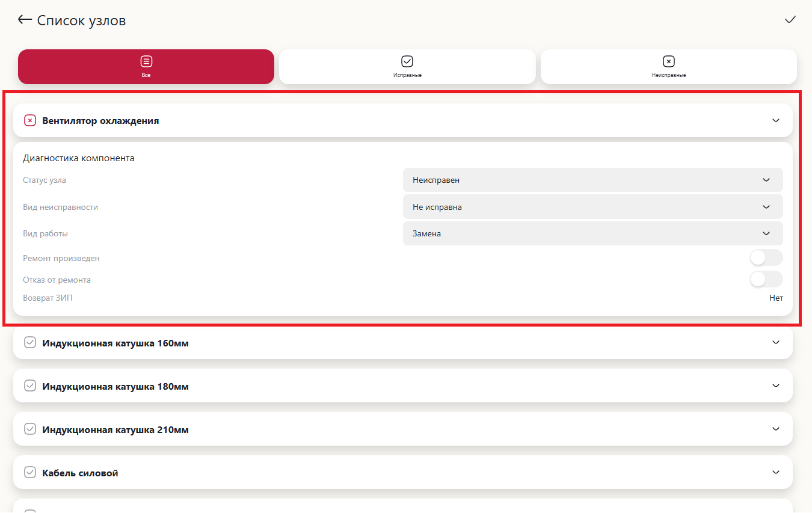Switch to the Неисправные tab

tap(668, 67)
